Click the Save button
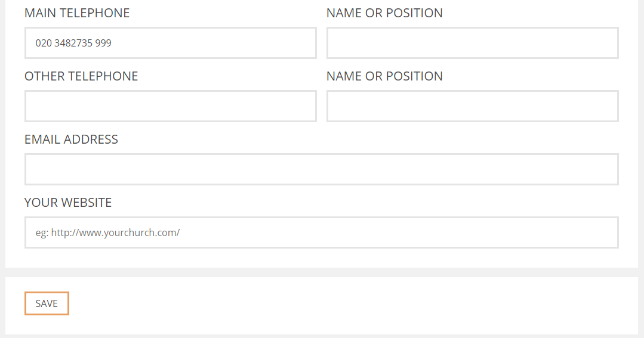 47,303
